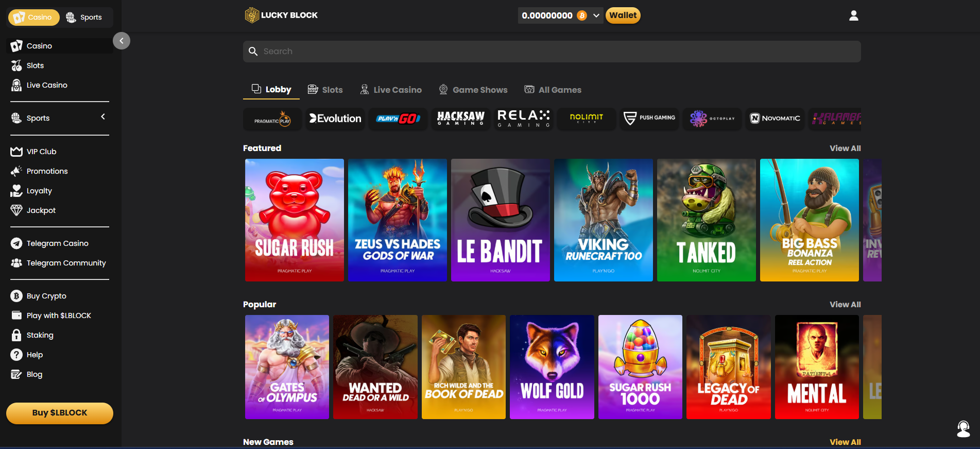
Task: Select the Slots tab
Action: point(325,90)
